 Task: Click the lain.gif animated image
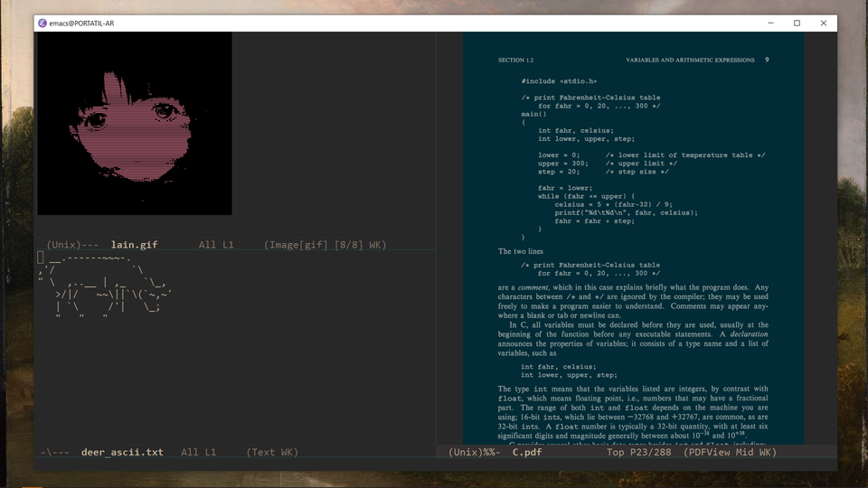[135, 124]
